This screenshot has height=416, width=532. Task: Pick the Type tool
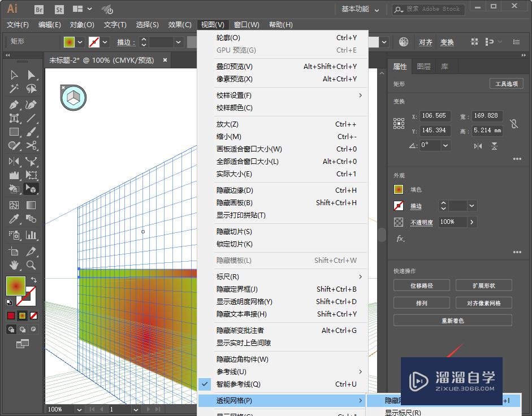14,118
